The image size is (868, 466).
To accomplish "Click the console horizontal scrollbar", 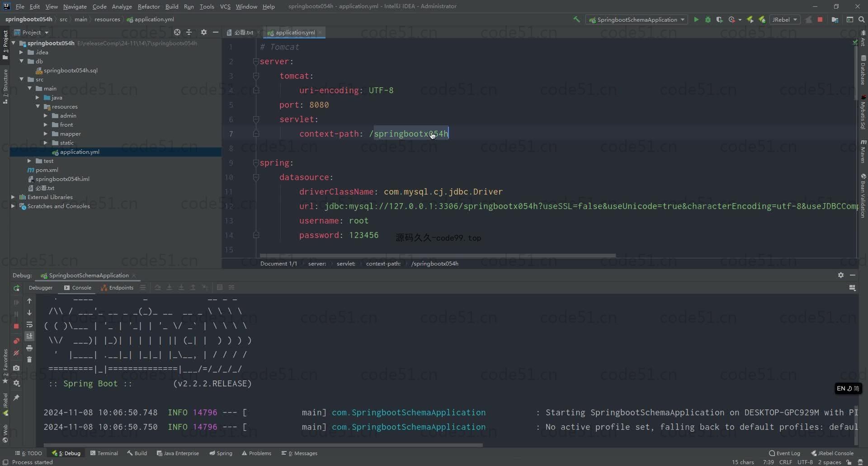I will coord(263,445).
